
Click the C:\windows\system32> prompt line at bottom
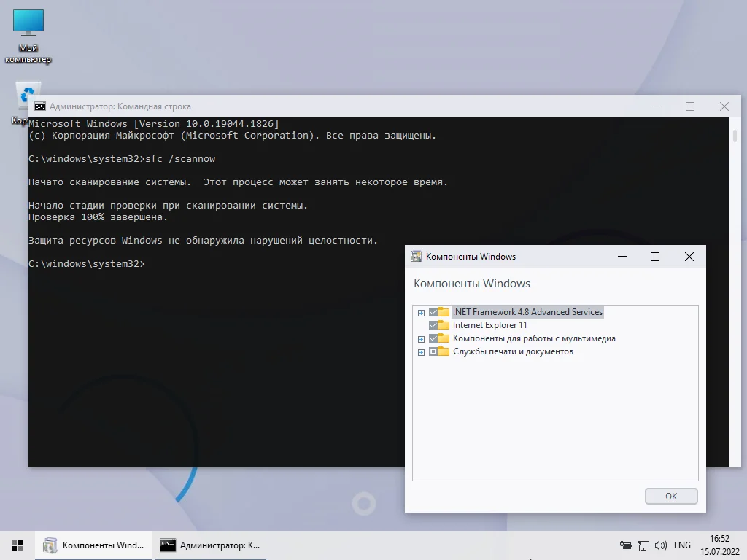pyautogui.click(x=86, y=263)
